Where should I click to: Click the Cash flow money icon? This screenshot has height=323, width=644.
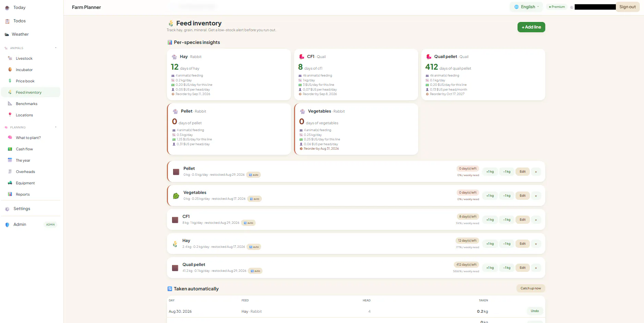(x=10, y=149)
